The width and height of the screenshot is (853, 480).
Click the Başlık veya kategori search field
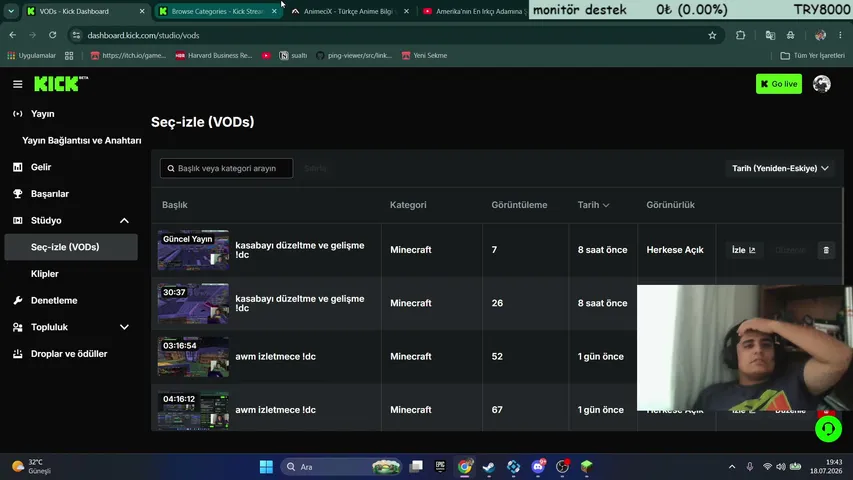(x=226, y=168)
